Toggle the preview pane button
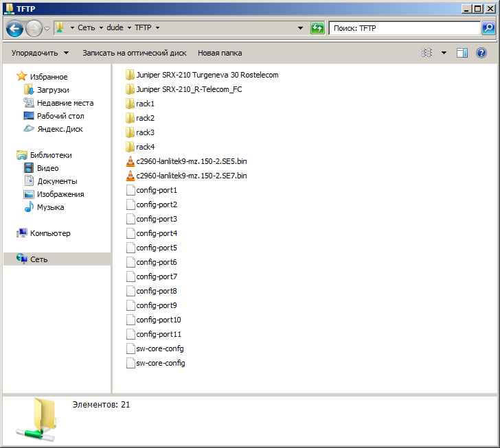Screen dimensions: 500x448 point(462,53)
